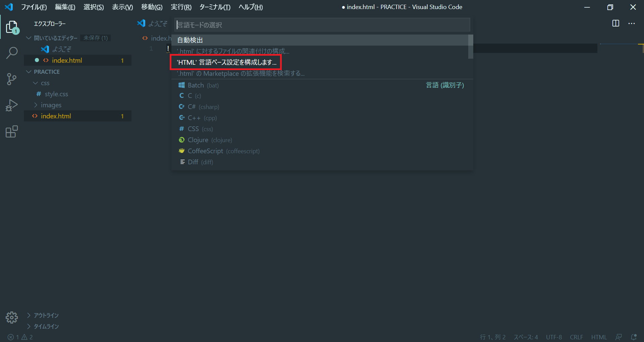Click 行 1、列 2 cursor position
Viewport: 644px width, 342px height.
pyautogui.click(x=493, y=337)
